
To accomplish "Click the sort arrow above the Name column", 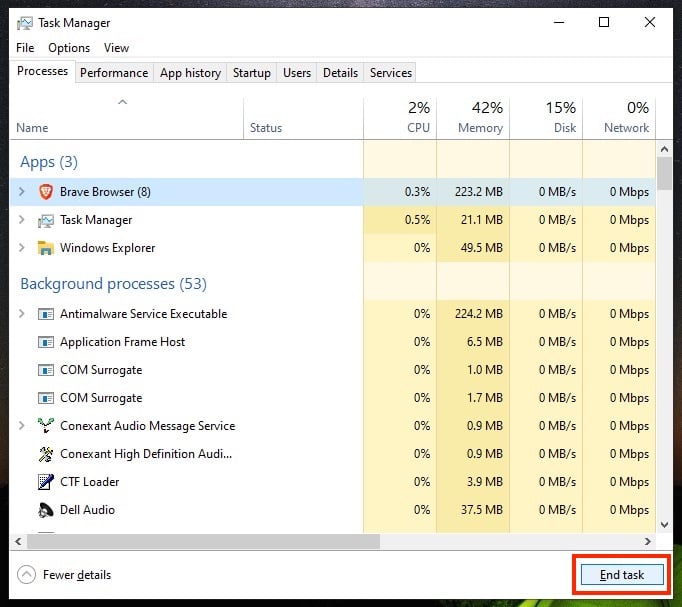I will (123, 102).
